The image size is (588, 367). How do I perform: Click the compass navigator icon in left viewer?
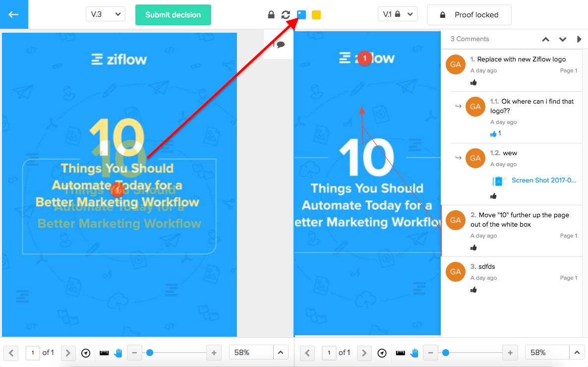[x=86, y=353]
